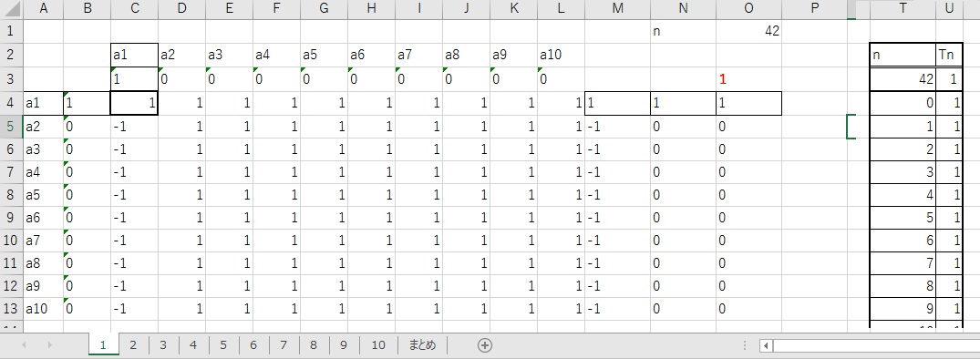Click cell A13 labeled a10
The image size is (980, 359).
coord(43,309)
